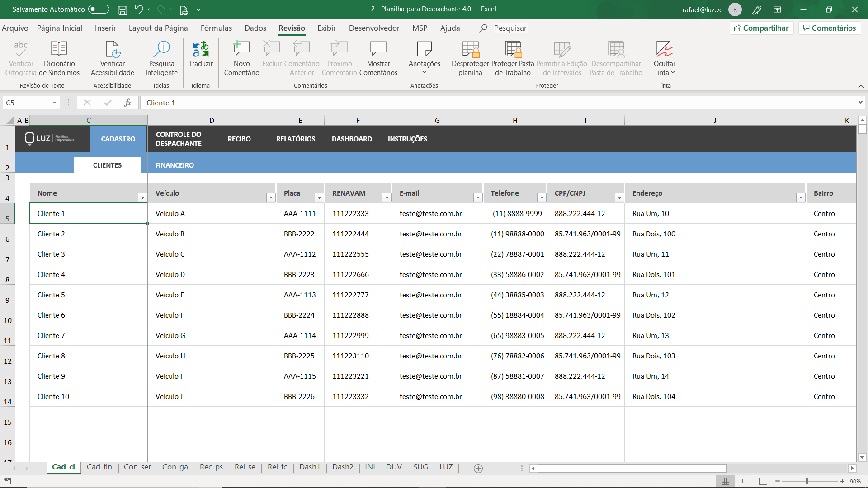Screen dimensions: 868x488
Task: Open the E-mail column filter dropdown
Action: (478, 197)
